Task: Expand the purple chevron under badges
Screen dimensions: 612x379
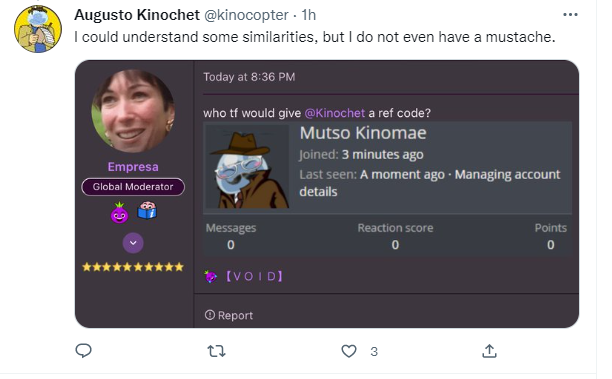Action: 133,243
